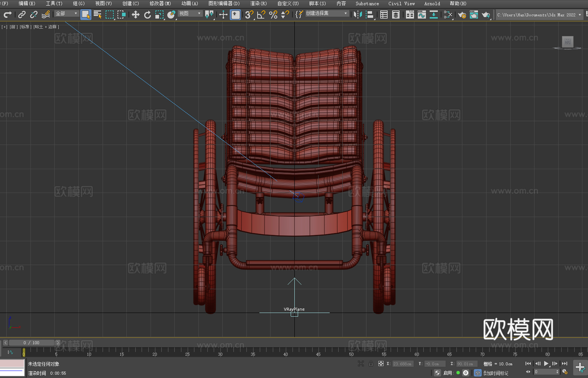Open the 修改器(M) menu
This screenshot has height=378, width=588.
coord(160,4)
